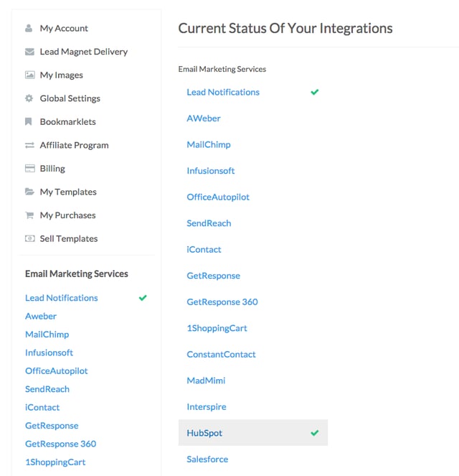The image size is (459, 476).
Task: Click the green checkmark beside HubSpot
Action: tap(315, 433)
